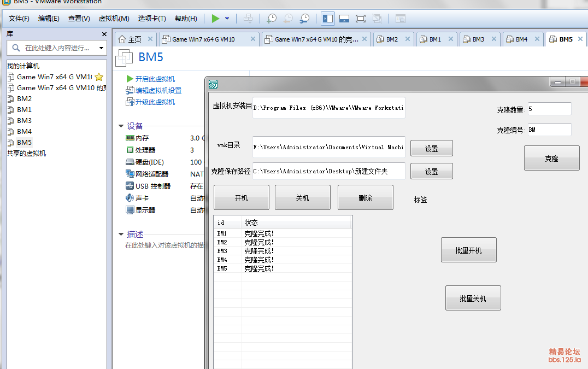The width and height of the screenshot is (588, 369).
Task: Toggle the thumbnail bar view icon
Action: point(344,19)
